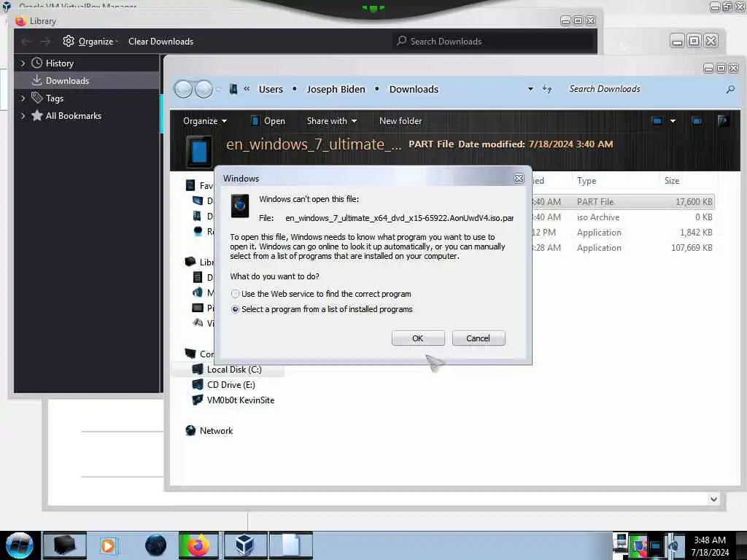Click Library Search Downloads field
The width and height of the screenshot is (747, 560).
pyautogui.click(x=494, y=42)
